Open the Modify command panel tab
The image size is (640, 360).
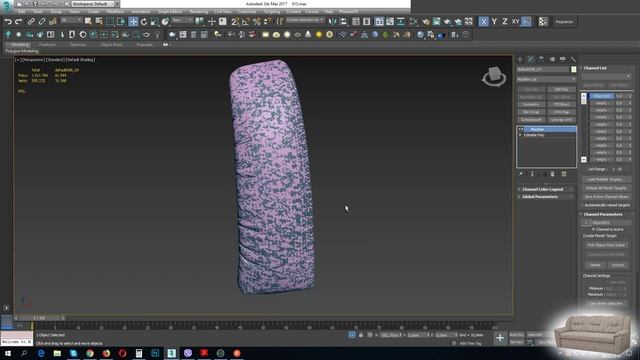[531, 60]
